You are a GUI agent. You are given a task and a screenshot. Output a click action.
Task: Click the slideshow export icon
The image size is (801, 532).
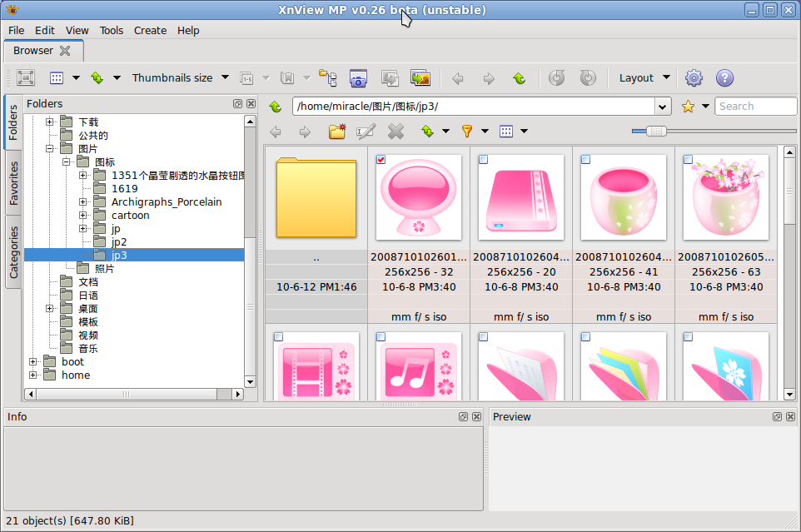pos(420,78)
